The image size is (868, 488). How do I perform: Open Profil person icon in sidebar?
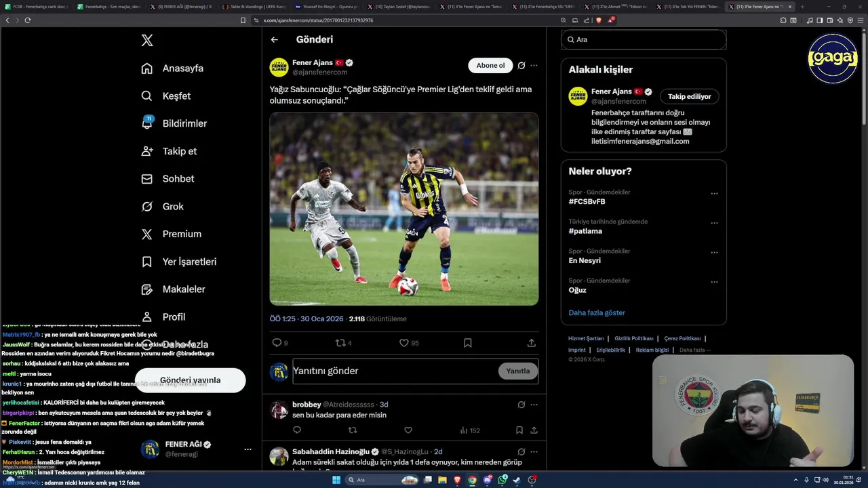click(147, 317)
